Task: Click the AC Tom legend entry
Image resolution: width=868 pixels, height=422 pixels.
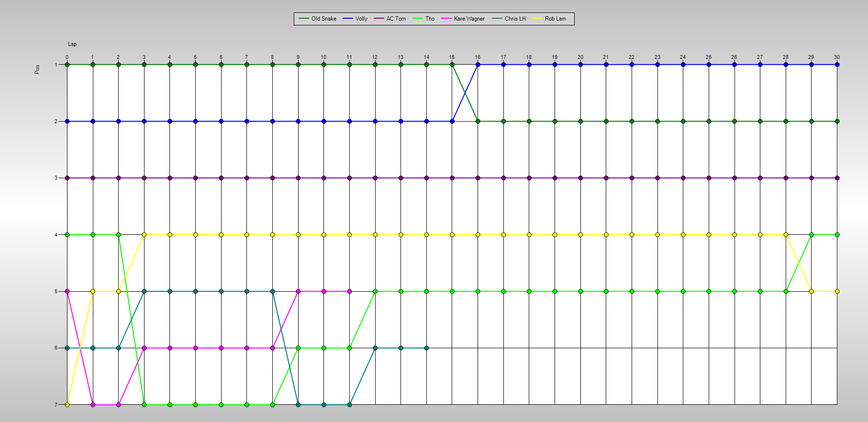Action: pos(390,19)
